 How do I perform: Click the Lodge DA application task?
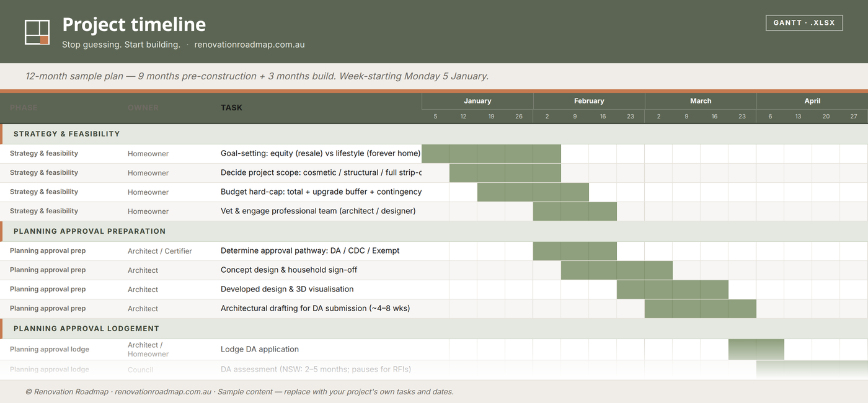pyautogui.click(x=260, y=349)
